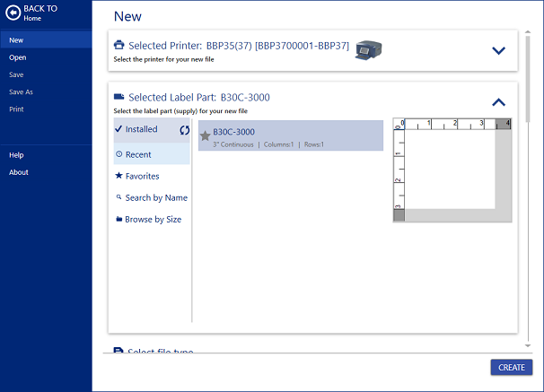This screenshot has height=392, width=544.
Task: Open the About page
Action: coord(18,172)
